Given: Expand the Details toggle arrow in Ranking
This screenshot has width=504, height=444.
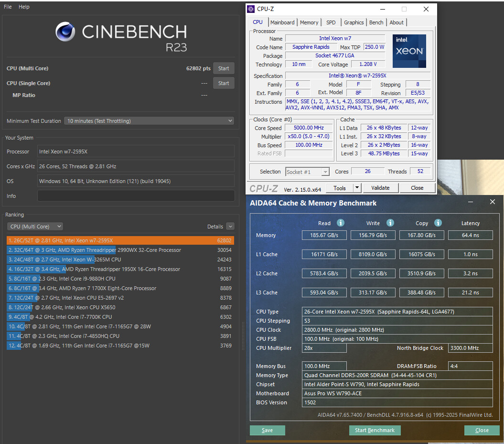Looking at the screenshot, I should coord(230,227).
